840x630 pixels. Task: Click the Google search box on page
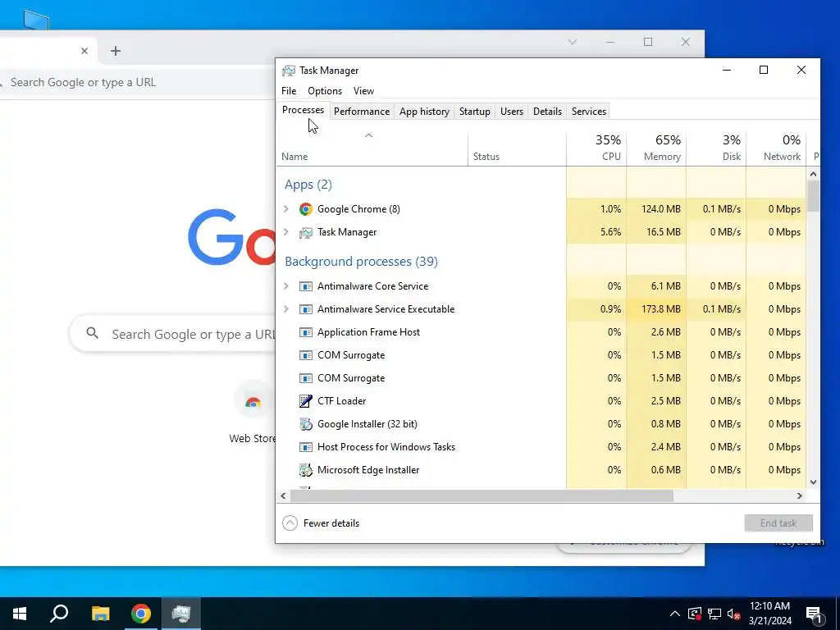click(172, 334)
